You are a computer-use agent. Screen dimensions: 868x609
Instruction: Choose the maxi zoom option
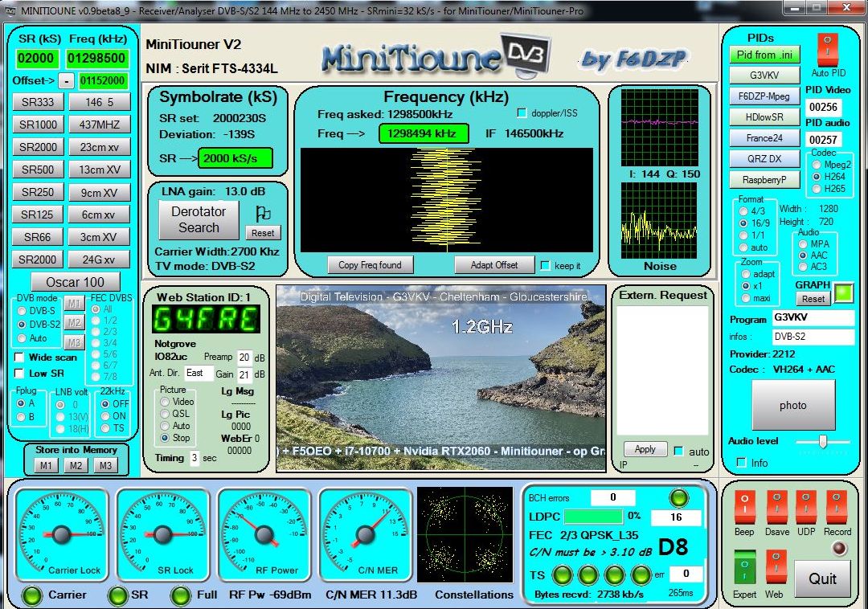point(746,298)
